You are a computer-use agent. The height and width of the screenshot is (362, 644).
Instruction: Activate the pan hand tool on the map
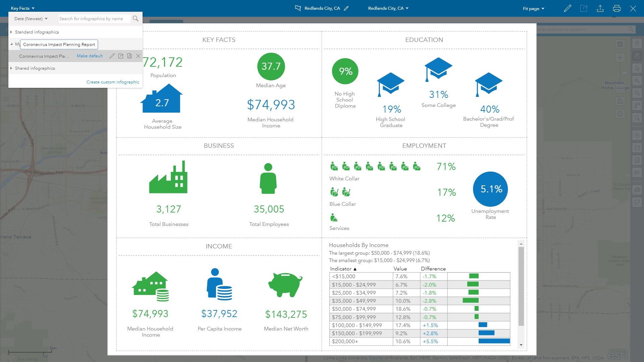637,56
